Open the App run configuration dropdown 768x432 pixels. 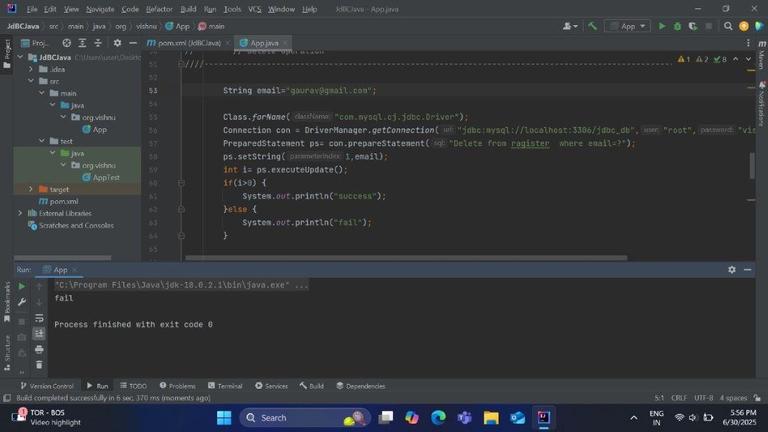coord(627,26)
